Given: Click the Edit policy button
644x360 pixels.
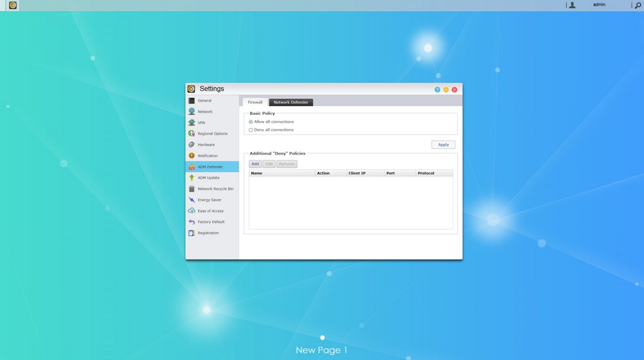Looking at the screenshot, I should pos(269,164).
